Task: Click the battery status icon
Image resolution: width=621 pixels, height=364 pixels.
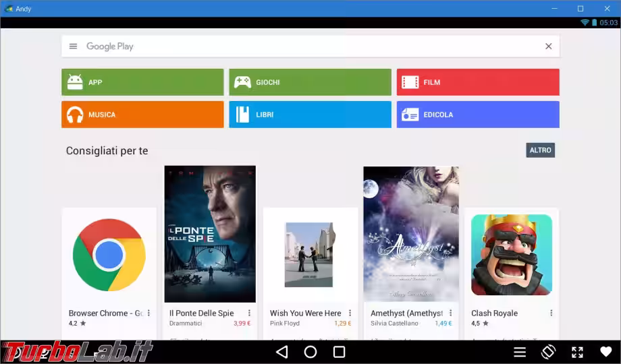Action: tap(594, 22)
